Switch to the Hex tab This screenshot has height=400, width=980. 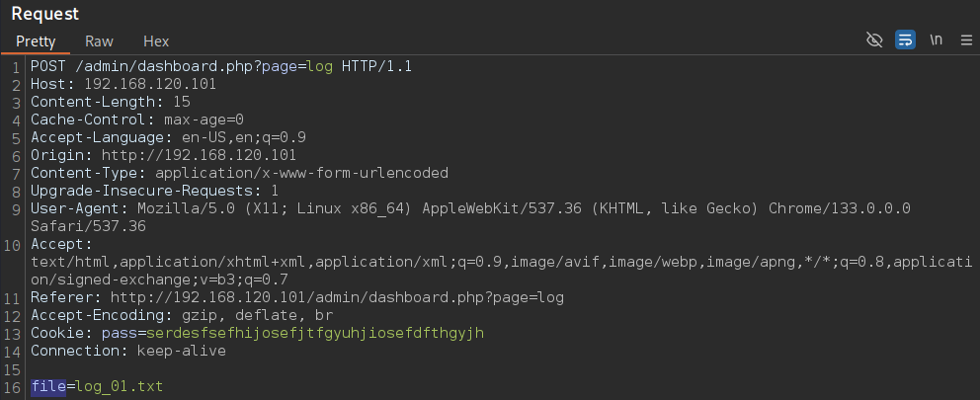pyautogui.click(x=156, y=41)
